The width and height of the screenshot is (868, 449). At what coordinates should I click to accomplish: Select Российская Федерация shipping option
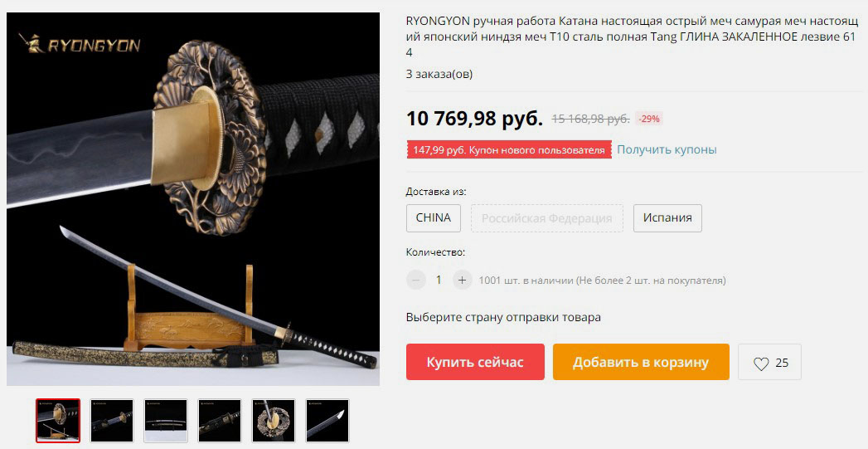(x=547, y=217)
